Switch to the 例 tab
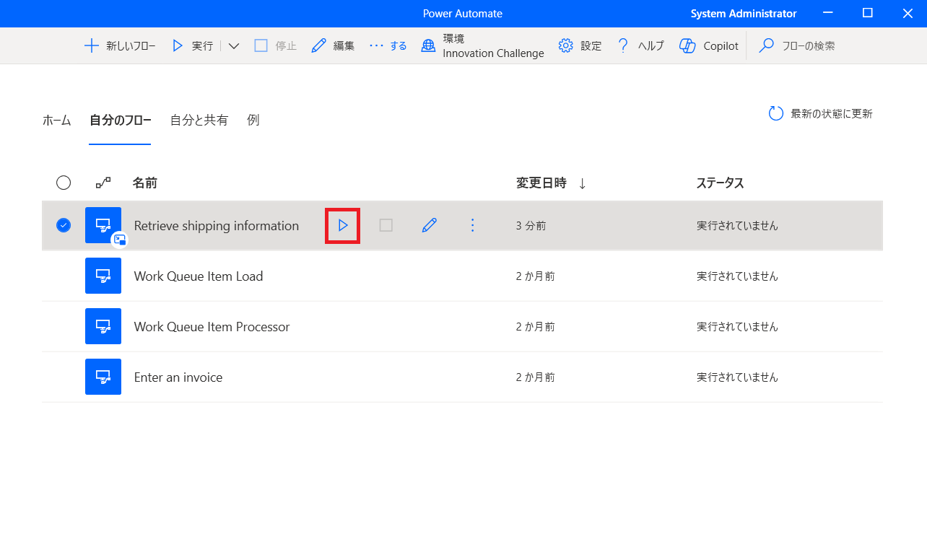Image resolution: width=927 pixels, height=560 pixels. [x=253, y=121]
